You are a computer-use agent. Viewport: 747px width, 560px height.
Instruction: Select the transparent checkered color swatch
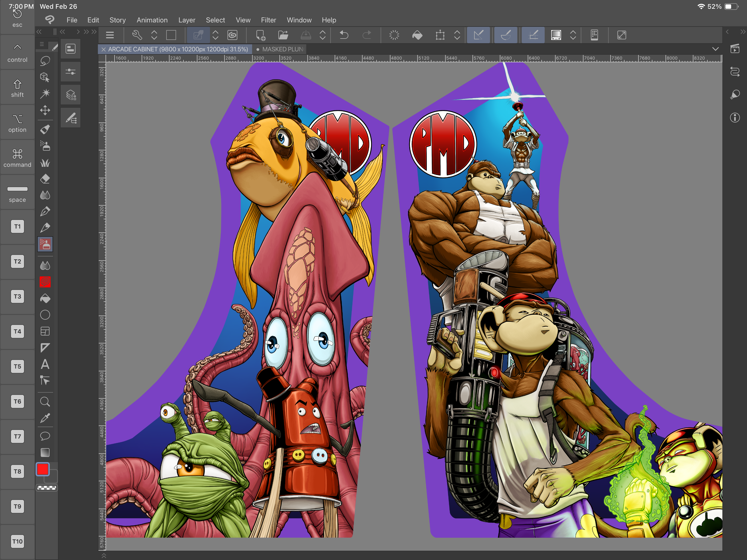pyautogui.click(x=46, y=488)
